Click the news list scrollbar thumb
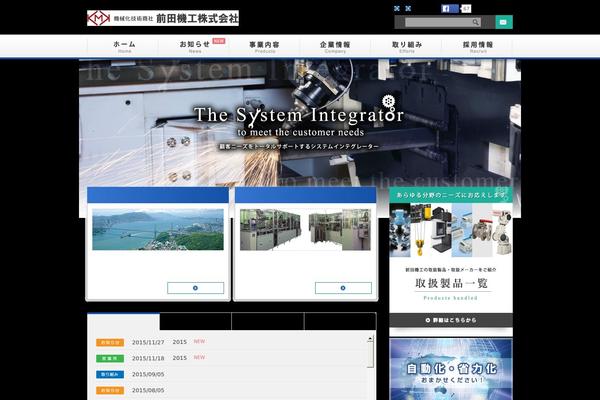The image size is (600, 400). tap(370, 355)
